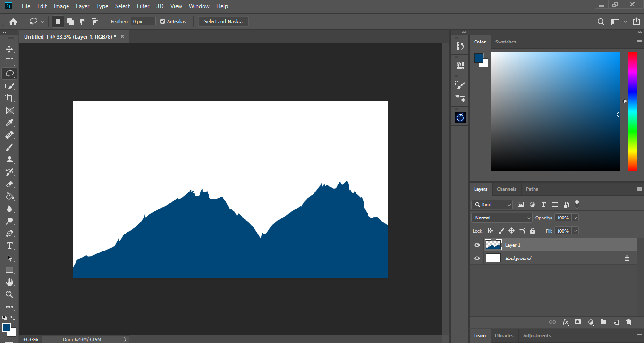644x343 pixels.
Task: Select the Blur tool
Action: tap(9, 209)
